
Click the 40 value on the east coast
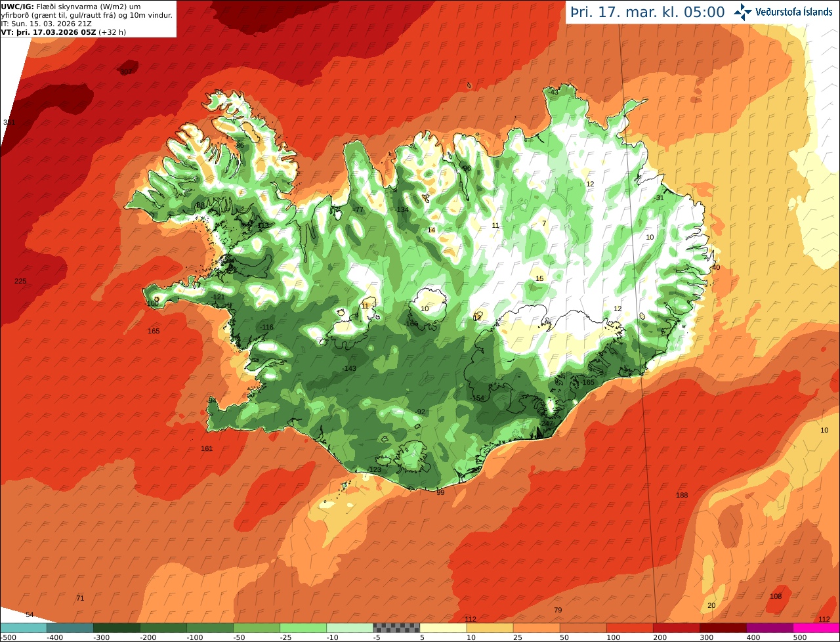716,267
